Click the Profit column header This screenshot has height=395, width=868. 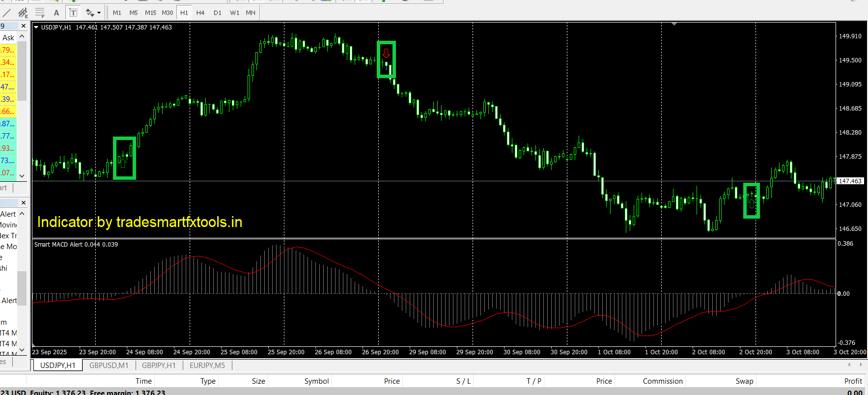[x=853, y=381]
